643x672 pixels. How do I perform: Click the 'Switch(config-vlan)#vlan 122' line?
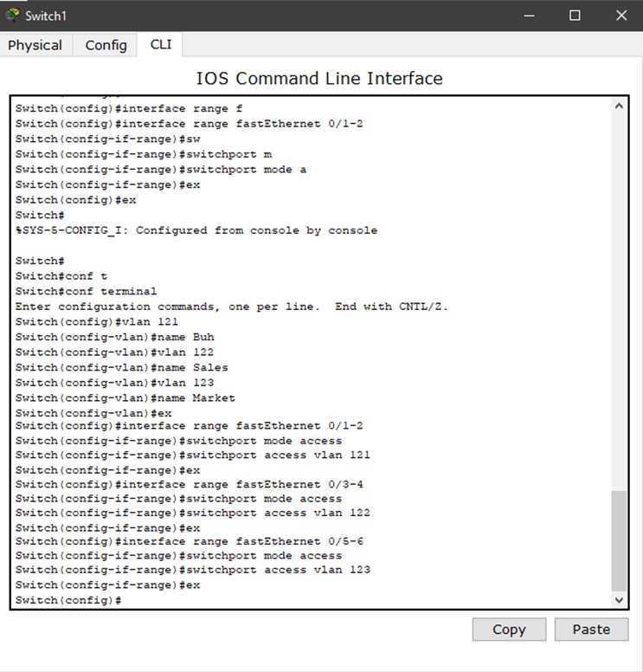[x=115, y=352]
